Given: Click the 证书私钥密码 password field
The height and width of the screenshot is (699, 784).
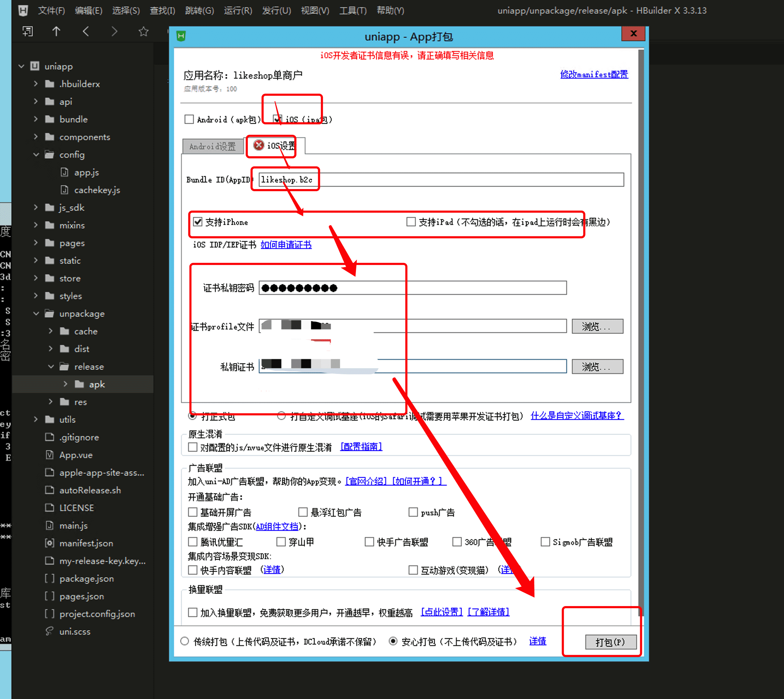Looking at the screenshot, I should (413, 288).
